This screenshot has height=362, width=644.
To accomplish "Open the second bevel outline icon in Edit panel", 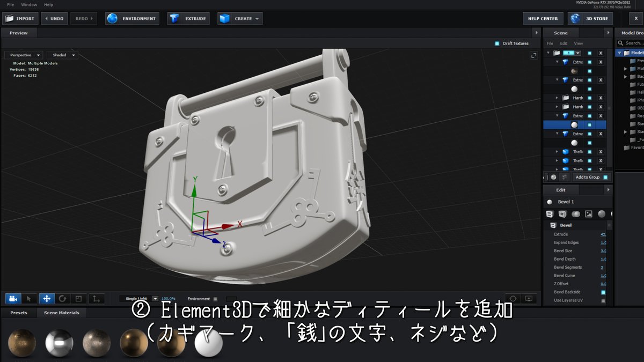I will pyautogui.click(x=562, y=213).
